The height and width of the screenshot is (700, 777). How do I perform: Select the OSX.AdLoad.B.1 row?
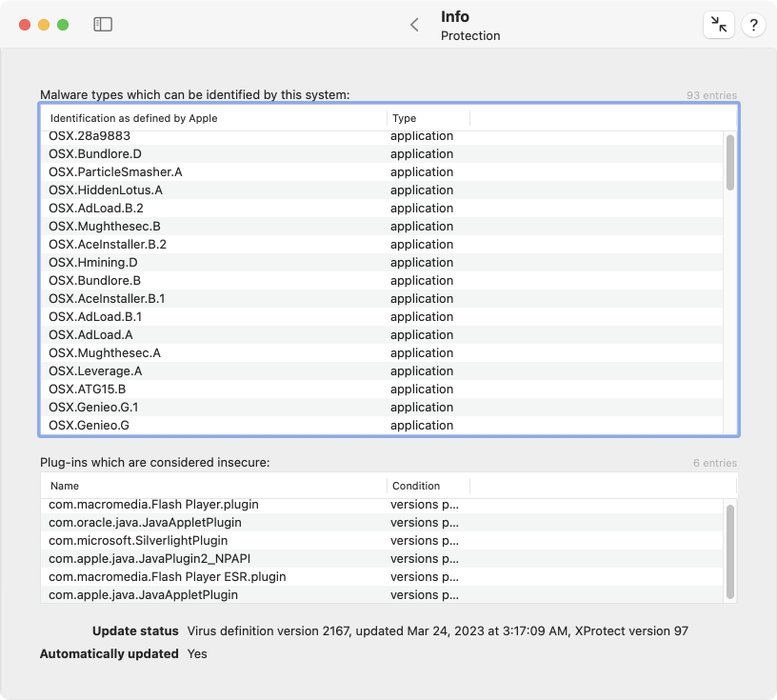(x=382, y=317)
